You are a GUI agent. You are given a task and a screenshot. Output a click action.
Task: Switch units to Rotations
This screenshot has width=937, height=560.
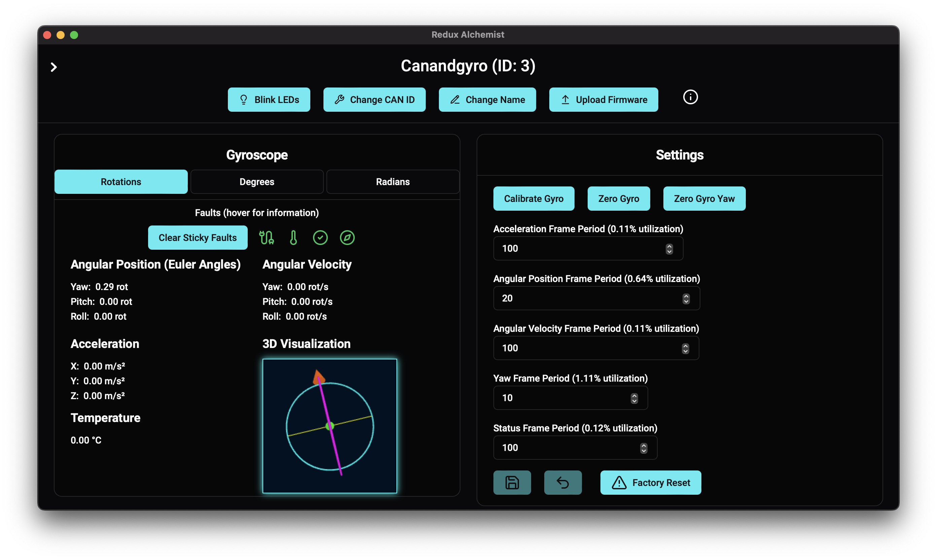coord(121,182)
